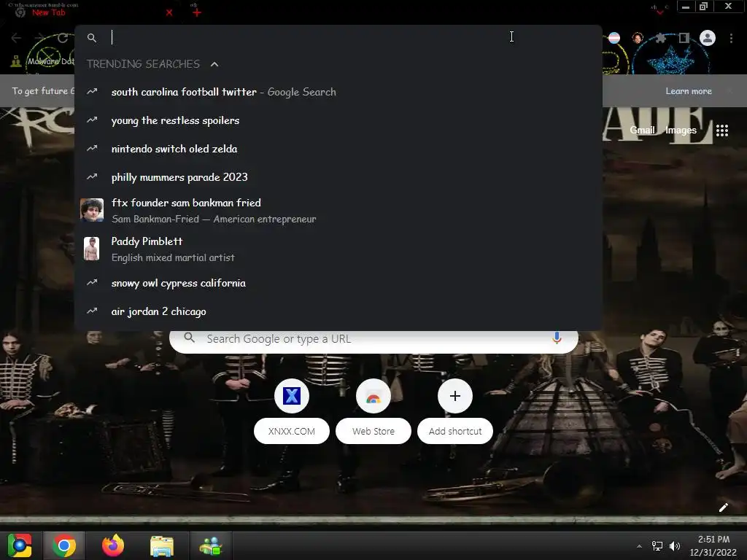Click magnifier icon in Google search box
Screen dimensions: 747x560
click(x=189, y=338)
